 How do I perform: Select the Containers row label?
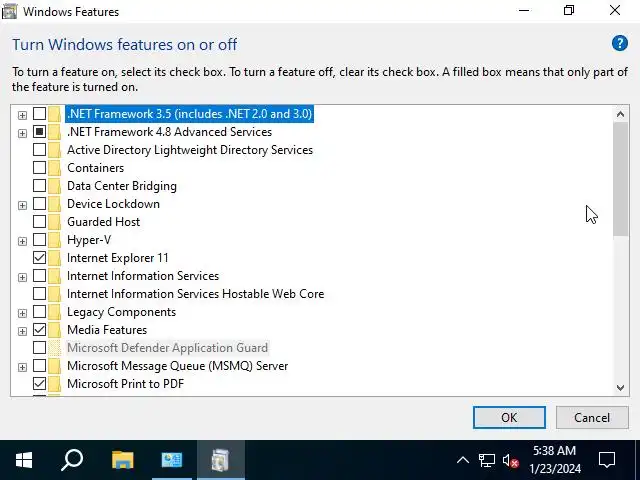coord(96,168)
